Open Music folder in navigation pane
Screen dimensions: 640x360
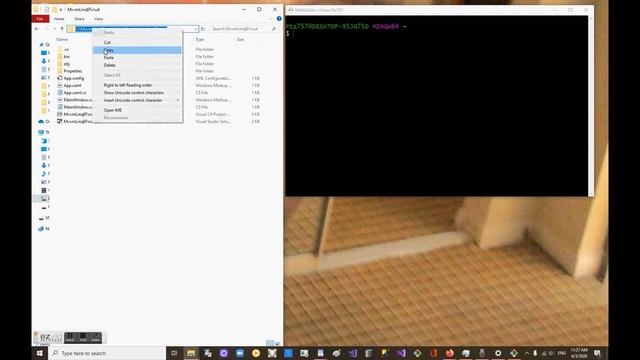tap(44, 173)
